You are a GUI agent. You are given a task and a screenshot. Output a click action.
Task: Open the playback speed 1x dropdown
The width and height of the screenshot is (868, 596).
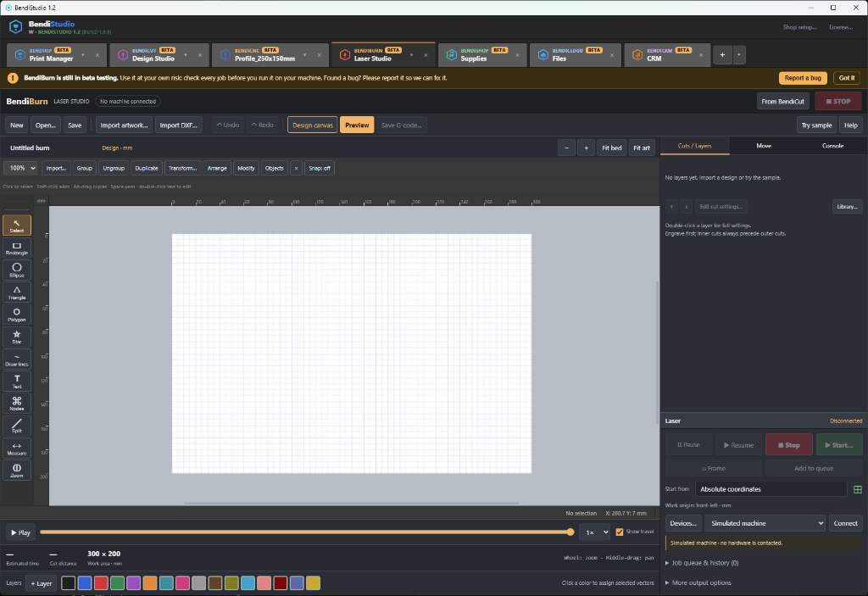594,532
